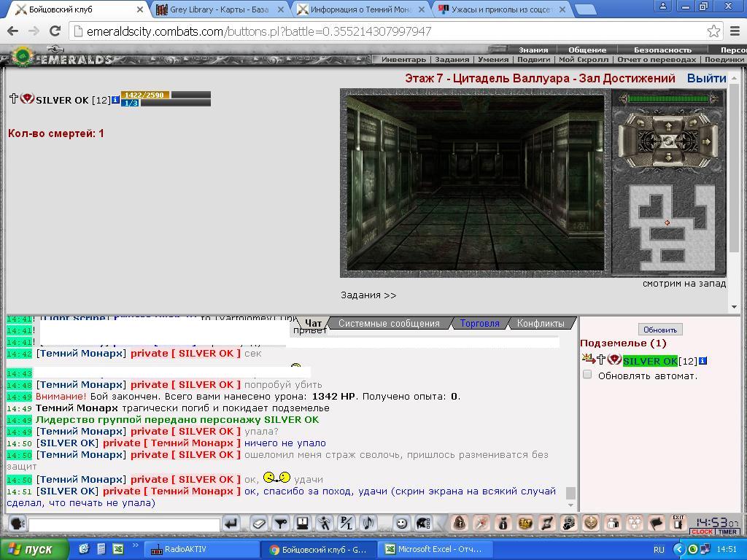The width and height of the screenshot is (747, 560).
Task: Switch to TIMER mode
Action: pos(727,532)
